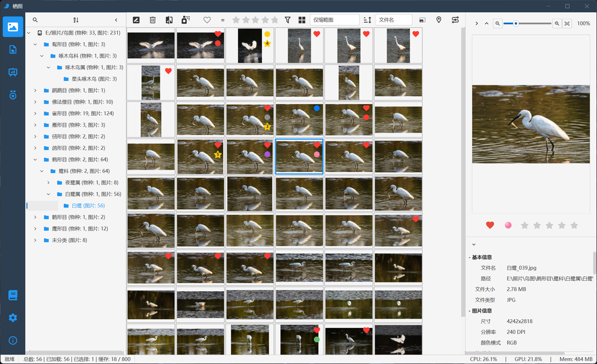The height and width of the screenshot is (364, 597).
Task: Click the trash delete icon in toolbar
Action: coord(153,20)
